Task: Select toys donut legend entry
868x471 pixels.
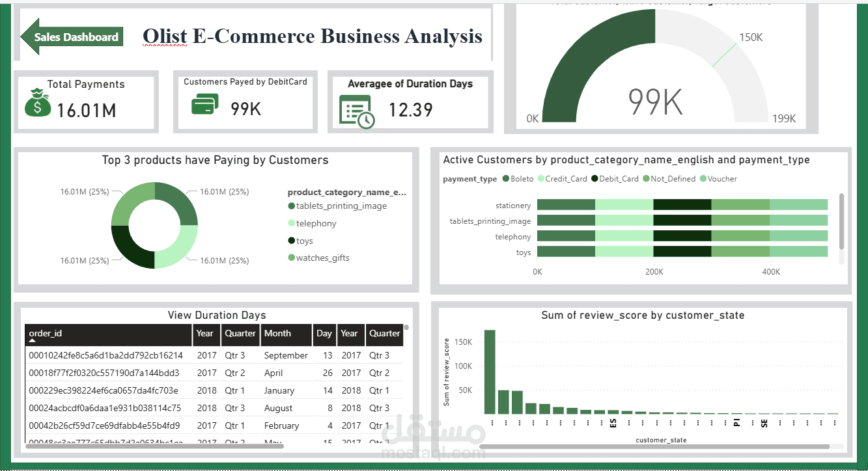Action: pyautogui.click(x=301, y=241)
